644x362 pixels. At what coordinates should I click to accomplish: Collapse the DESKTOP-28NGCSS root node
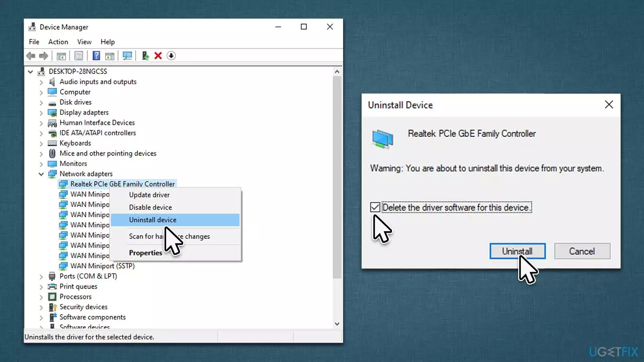tap(31, 71)
